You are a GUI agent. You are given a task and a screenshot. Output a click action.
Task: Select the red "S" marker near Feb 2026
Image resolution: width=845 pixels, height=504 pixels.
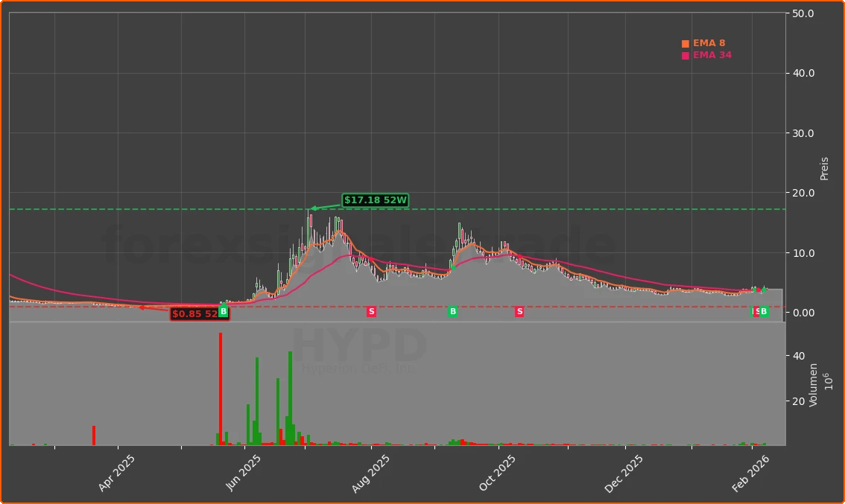[756, 311]
